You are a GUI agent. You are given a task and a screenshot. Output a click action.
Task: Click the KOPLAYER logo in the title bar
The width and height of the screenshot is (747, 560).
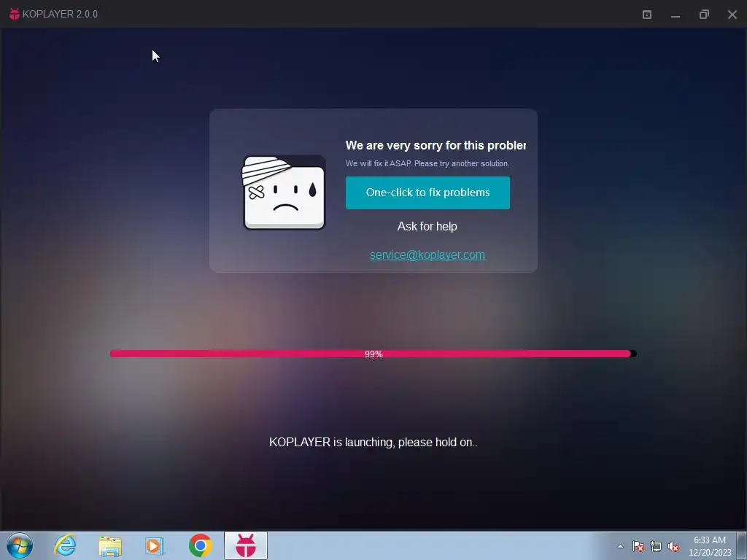tap(15, 14)
